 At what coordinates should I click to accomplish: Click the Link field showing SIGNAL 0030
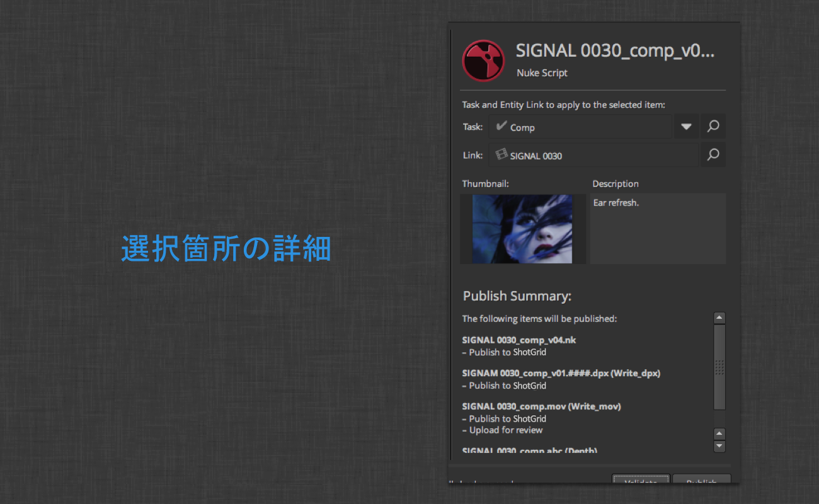click(594, 155)
